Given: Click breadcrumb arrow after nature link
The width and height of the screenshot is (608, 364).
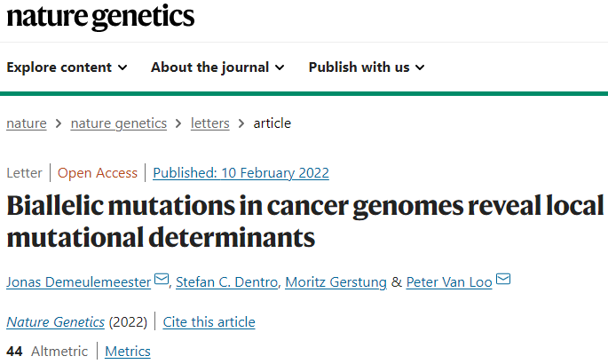Looking at the screenshot, I should pyautogui.click(x=59, y=123).
